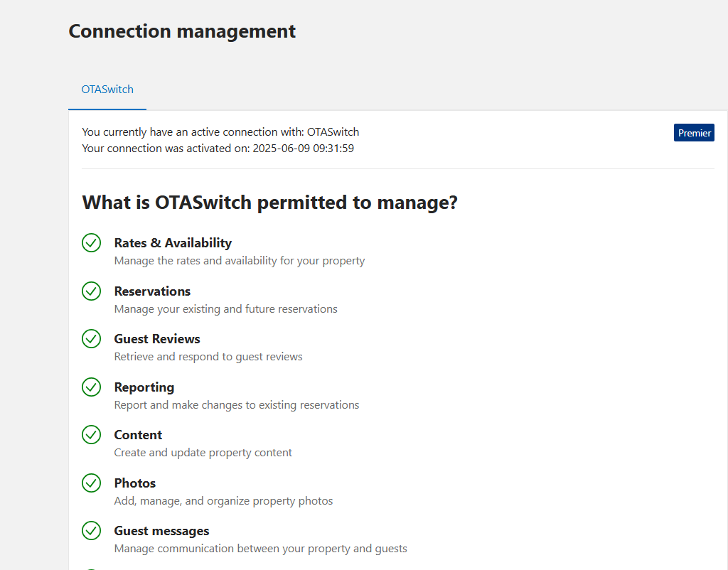Open the OTASwitch tab
728x570 pixels.
pos(107,90)
